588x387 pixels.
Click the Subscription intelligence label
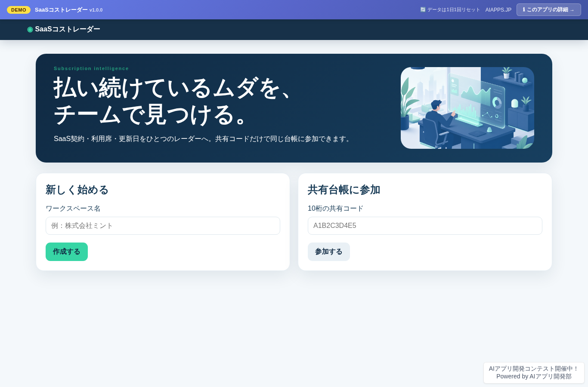pos(91,68)
